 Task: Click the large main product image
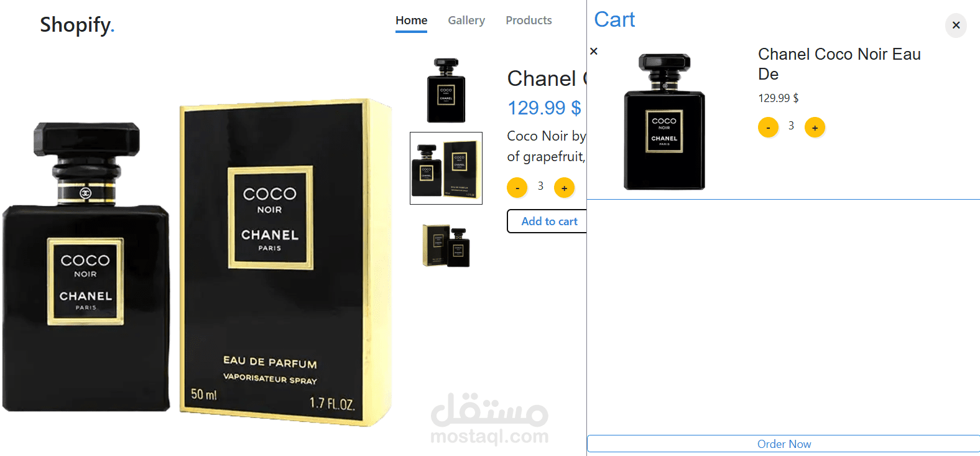pyautogui.click(x=197, y=263)
